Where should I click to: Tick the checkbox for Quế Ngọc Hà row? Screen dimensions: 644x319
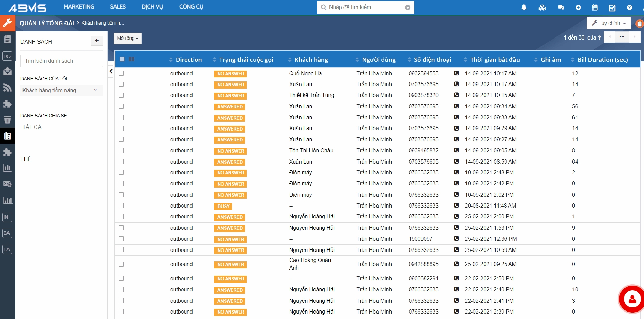[121, 73]
